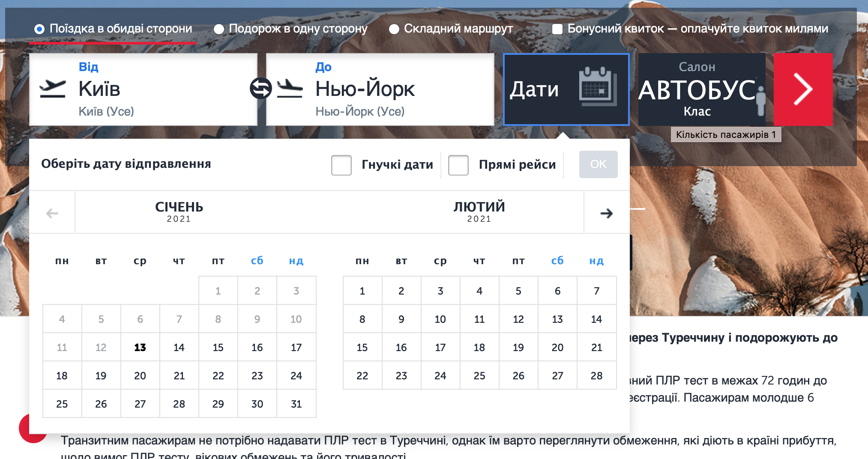Open the Кількість пасажирів selector
Viewport: 868px width, 459px height.
point(725,135)
